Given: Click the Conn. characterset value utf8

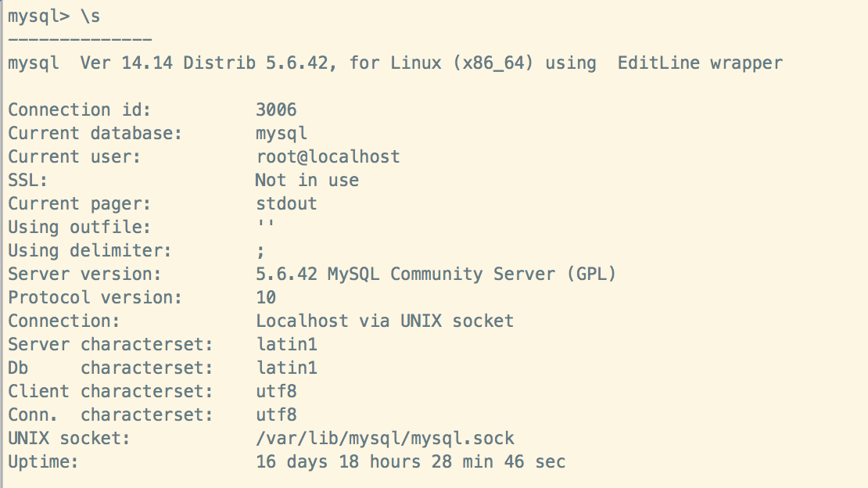Looking at the screenshot, I should click(276, 414).
